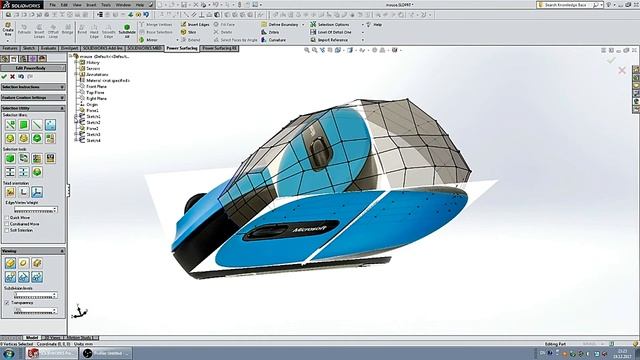Click Define Boundary in the ribbon
Image resolution: width=640 pixels, height=360 pixels.
[x=280, y=24]
